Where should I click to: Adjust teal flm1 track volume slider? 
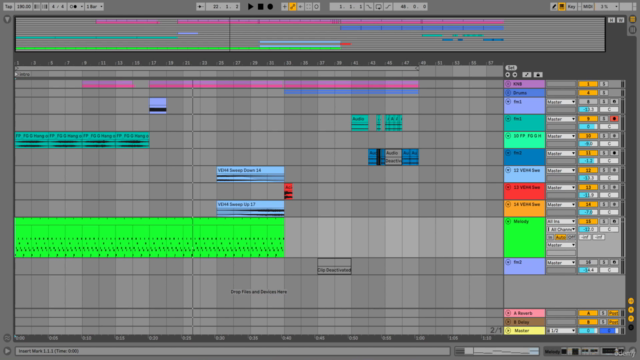tap(588, 127)
